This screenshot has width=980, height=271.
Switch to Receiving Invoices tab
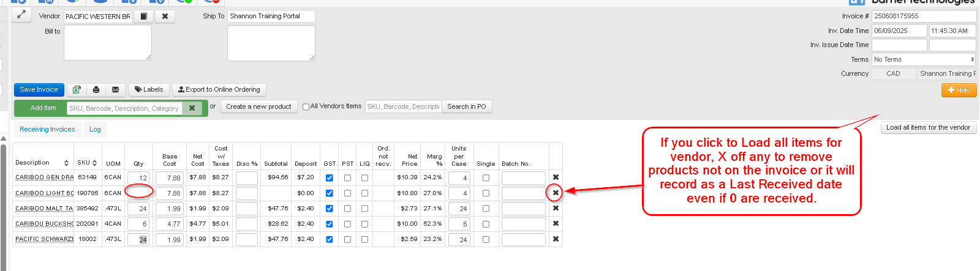pyautogui.click(x=47, y=129)
